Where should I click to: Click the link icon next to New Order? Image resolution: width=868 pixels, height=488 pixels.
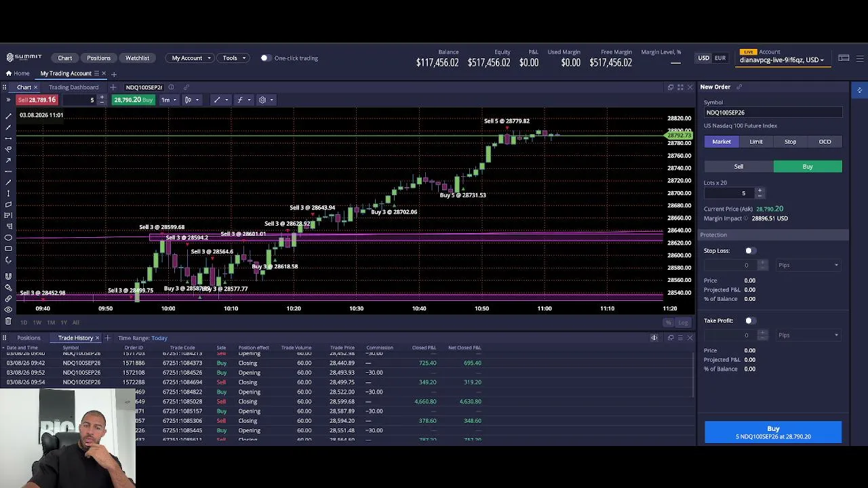pos(739,87)
